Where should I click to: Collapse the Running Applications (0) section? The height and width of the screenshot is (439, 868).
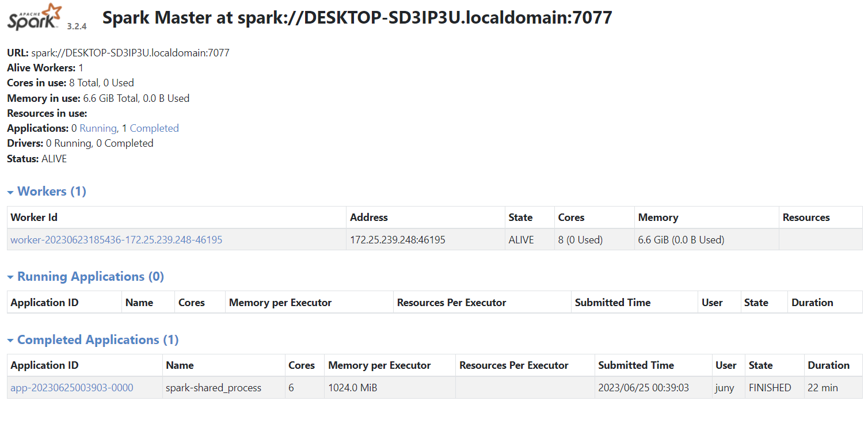86,277
